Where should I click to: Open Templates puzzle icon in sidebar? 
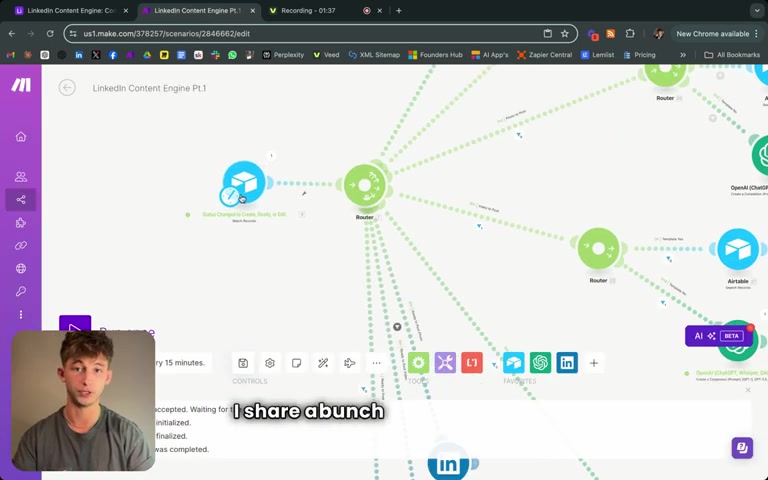tap(21, 223)
